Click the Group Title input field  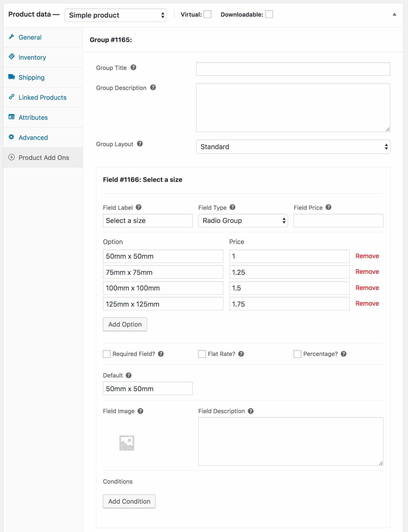pyautogui.click(x=293, y=69)
